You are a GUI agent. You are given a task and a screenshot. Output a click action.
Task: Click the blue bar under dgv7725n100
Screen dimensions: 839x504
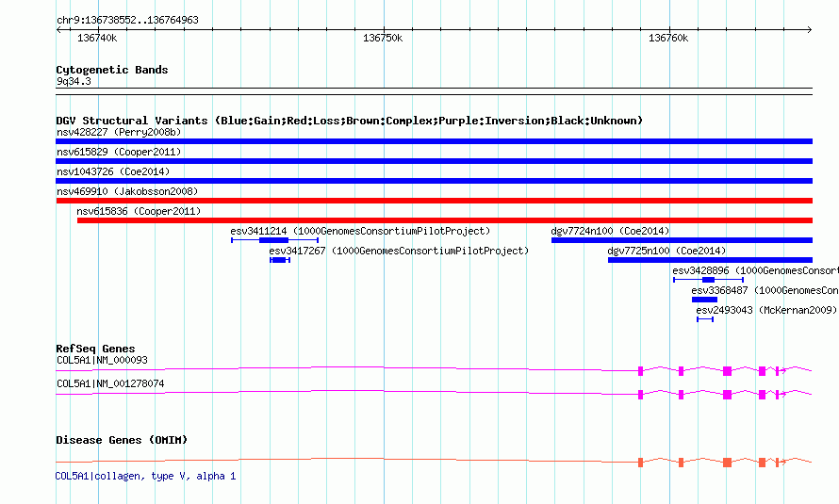(x=710, y=260)
